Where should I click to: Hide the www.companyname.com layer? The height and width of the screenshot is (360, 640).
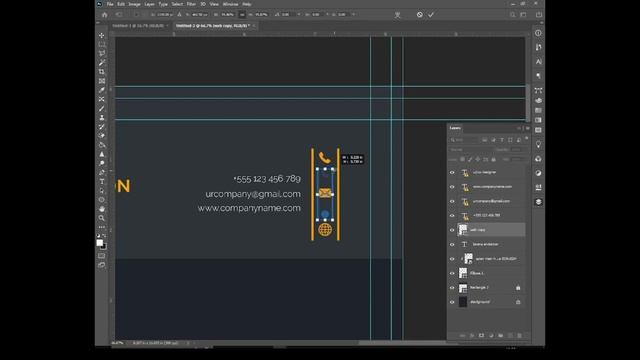(x=452, y=187)
